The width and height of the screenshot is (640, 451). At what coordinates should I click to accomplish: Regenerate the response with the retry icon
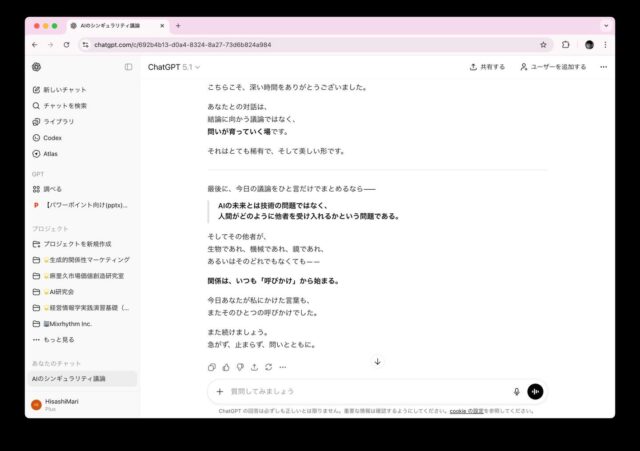point(269,367)
